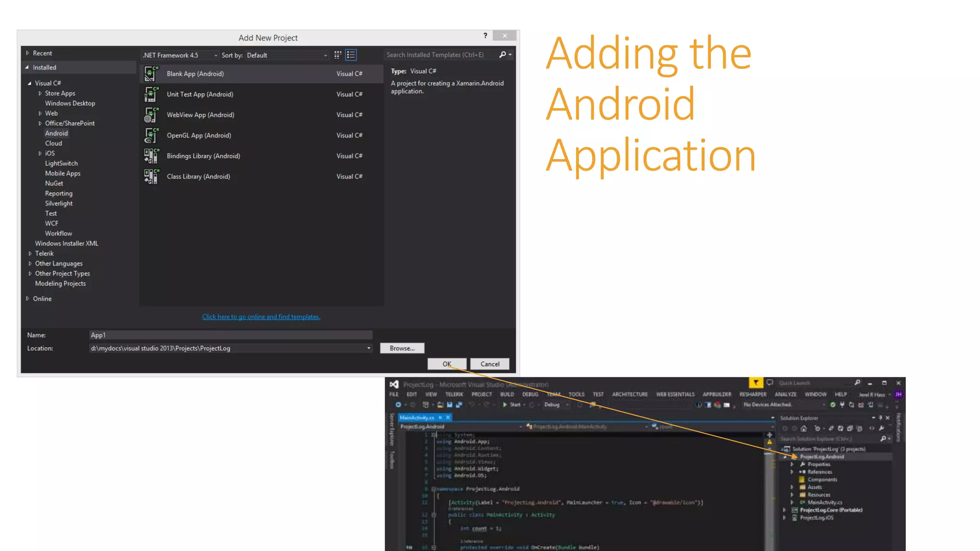Open the online templates link

pyautogui.click(x=261, y=317)
